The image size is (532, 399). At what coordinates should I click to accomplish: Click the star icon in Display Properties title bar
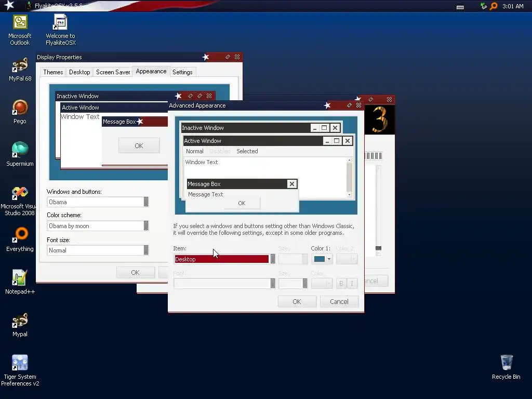coord(206,57)
